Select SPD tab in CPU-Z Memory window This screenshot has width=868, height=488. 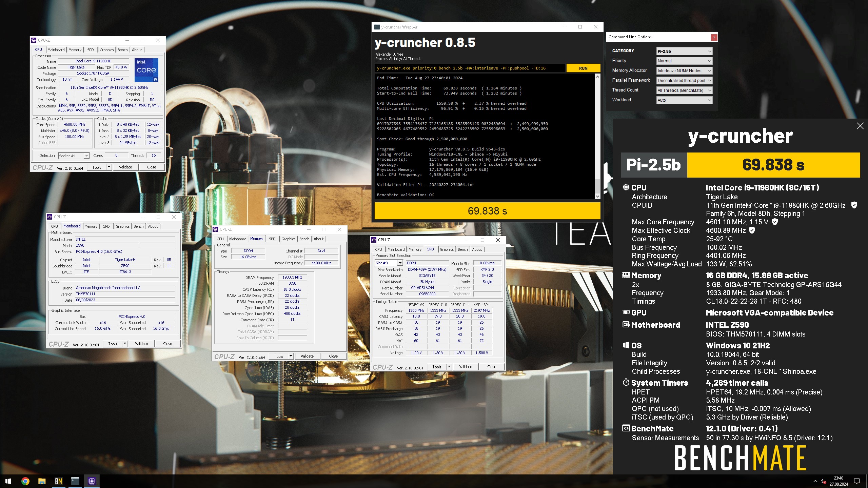tap(272, 239)
